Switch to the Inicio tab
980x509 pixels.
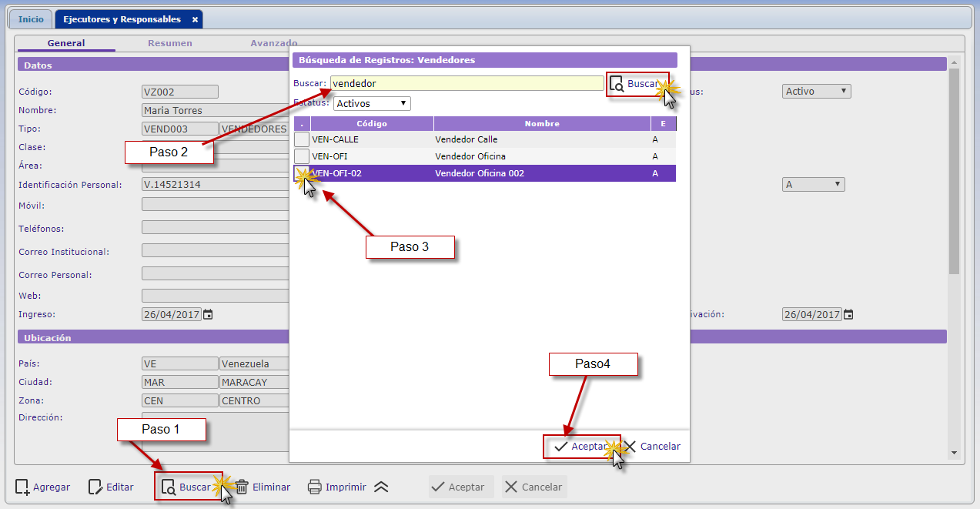point(31,19)
